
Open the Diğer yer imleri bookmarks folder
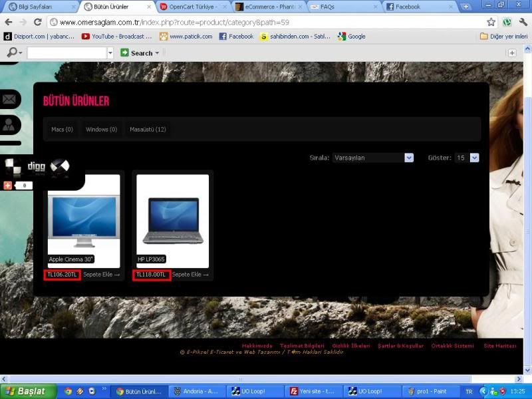[x=504, y=37]
